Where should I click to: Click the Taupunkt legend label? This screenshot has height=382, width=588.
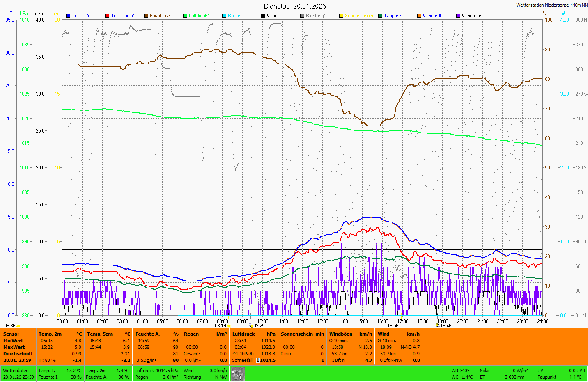tap(394, 16)
